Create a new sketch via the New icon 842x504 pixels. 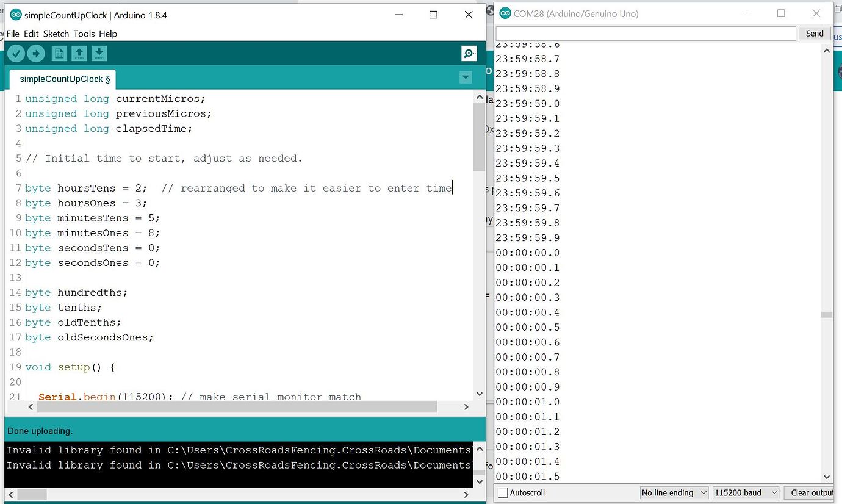[x=59, y=53]
